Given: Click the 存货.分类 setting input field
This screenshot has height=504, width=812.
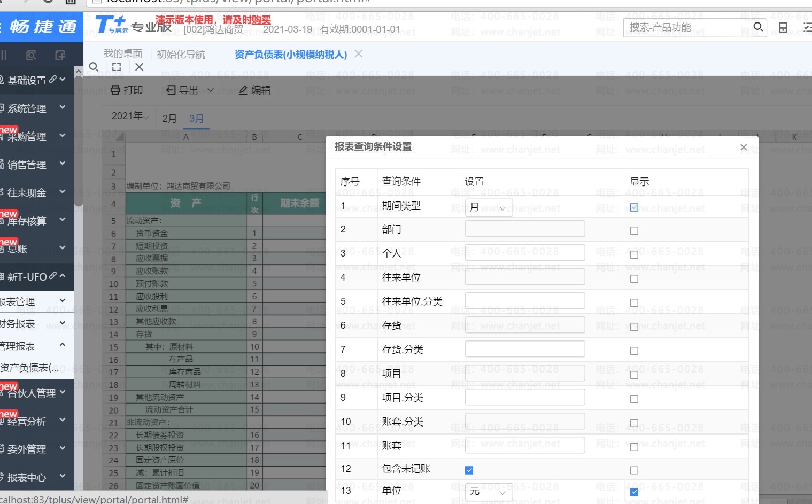Looking at the screenshot, I should [x=525, y=349].
